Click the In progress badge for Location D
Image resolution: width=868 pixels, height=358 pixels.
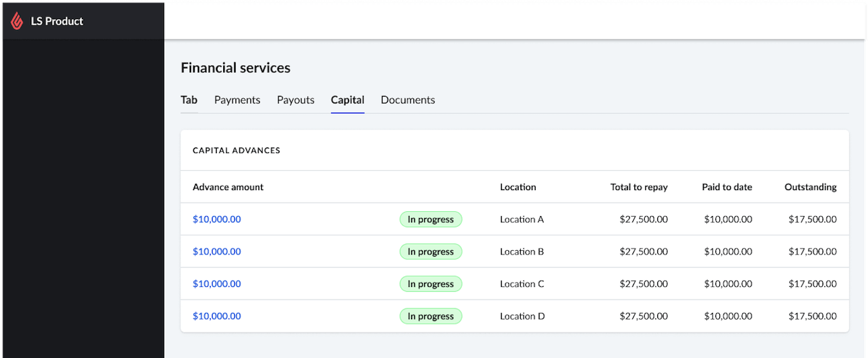coord(430,316)
